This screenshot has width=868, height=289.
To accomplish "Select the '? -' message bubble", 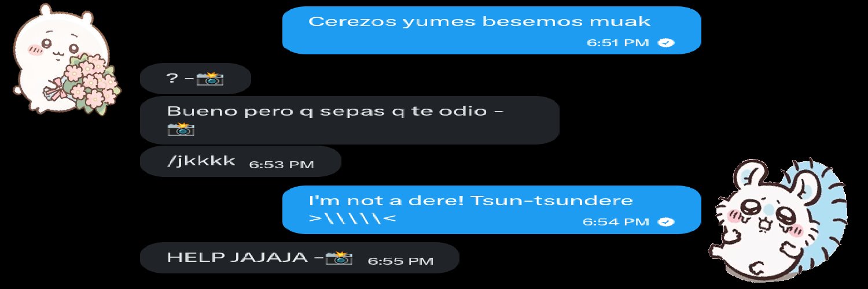I will point(196,79).
